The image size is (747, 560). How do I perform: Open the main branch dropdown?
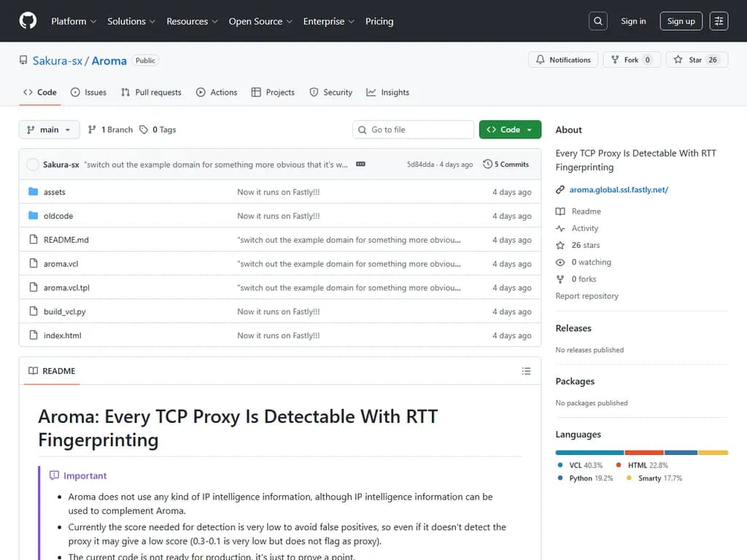click(x=48, y=129)
